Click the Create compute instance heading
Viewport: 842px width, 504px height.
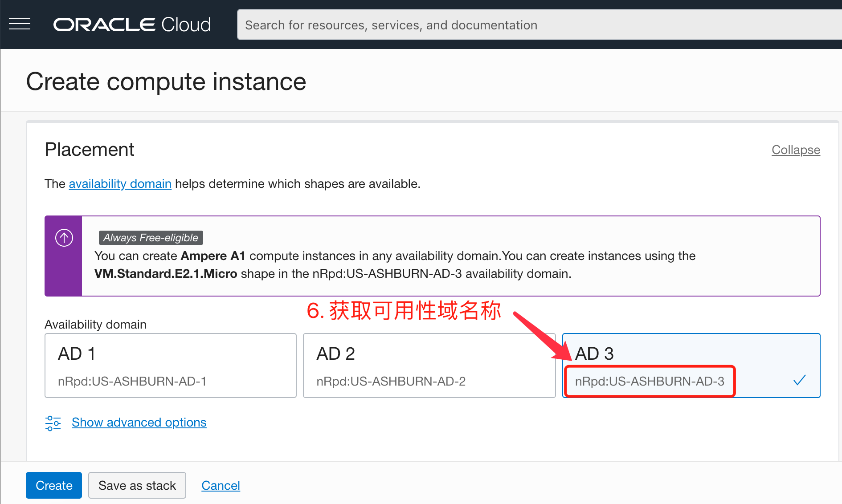pyautogui.click(x=166, y=81)
